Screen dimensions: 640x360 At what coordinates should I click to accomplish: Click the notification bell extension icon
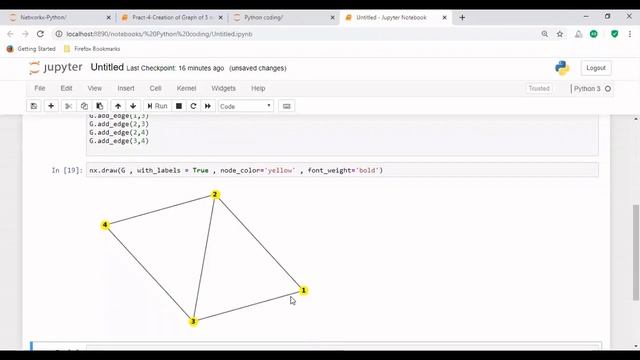coord(578,34)
